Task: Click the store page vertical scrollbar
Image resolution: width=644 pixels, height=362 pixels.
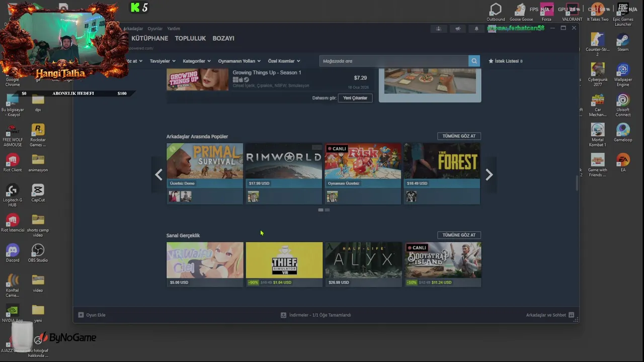Action: [577, 183]
